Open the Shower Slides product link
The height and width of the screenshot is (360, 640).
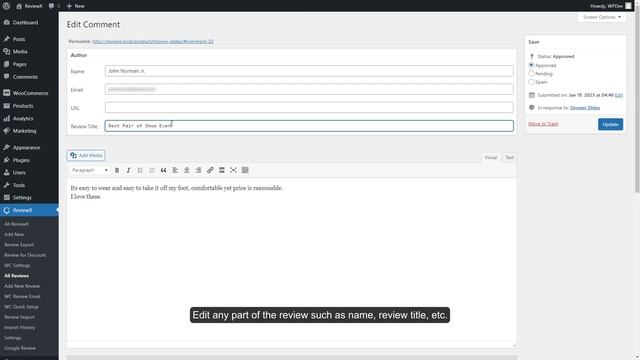[x=585, y=108]
